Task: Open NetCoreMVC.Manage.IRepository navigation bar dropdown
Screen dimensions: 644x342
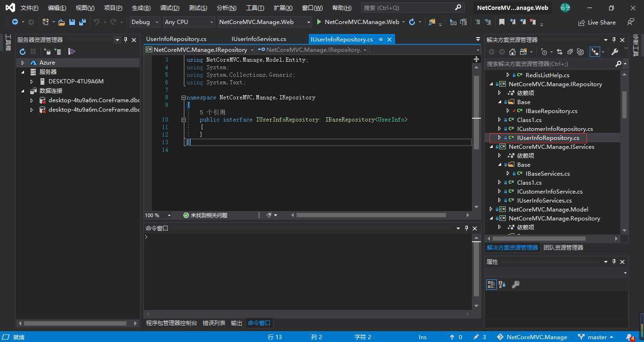Action: pyautogui.click(x=199, y=49)
